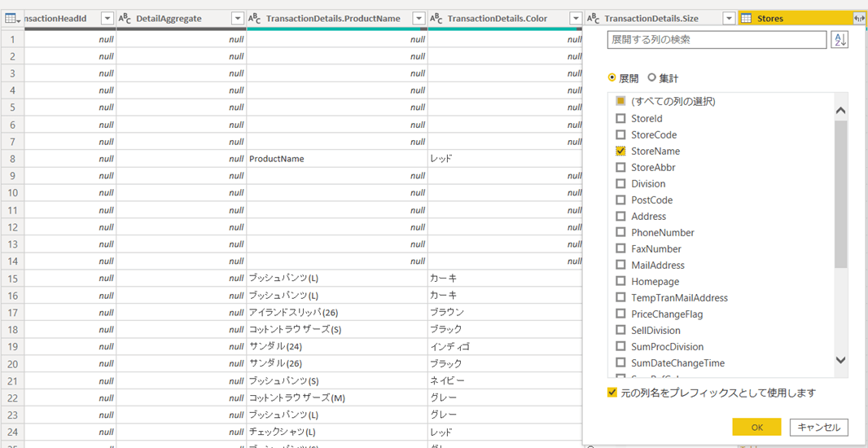Click the table icon of the Stores column
The width and height of the screenshot is (868, 448).
746,18
